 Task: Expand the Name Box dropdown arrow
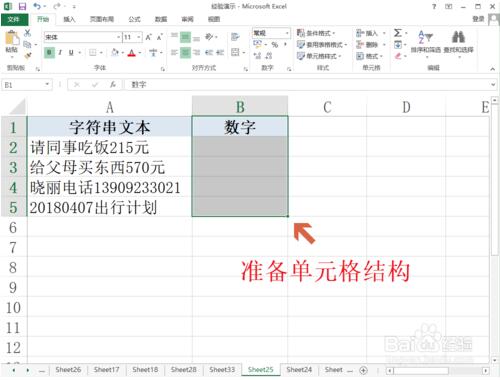pos(47,85)
